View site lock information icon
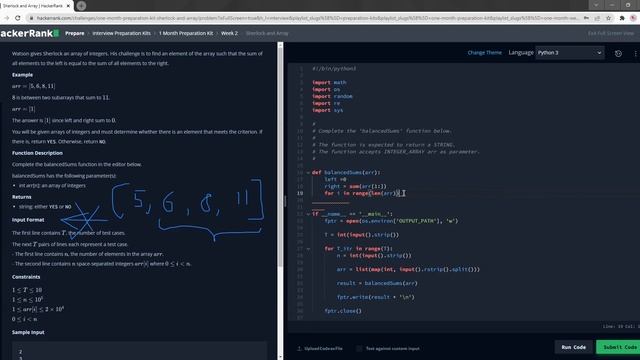The height and width of the screenshot is (360, 640). click(31, 18)
